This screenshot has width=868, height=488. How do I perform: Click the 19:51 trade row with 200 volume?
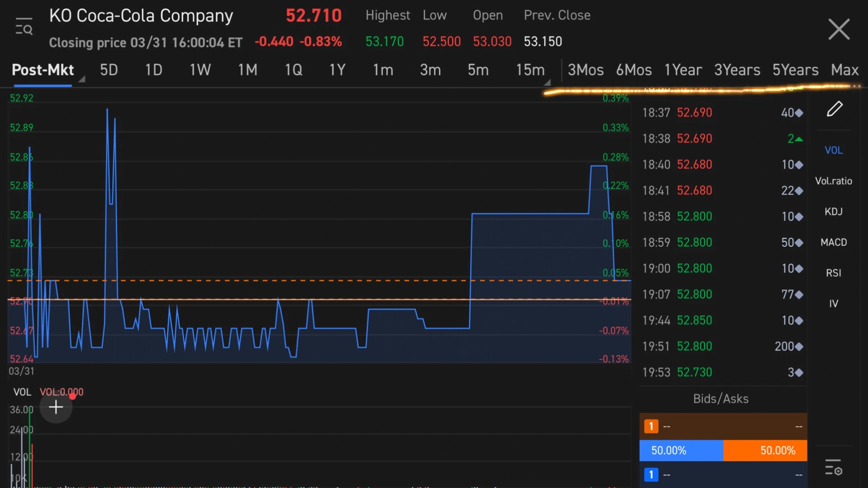coord(722,346)
